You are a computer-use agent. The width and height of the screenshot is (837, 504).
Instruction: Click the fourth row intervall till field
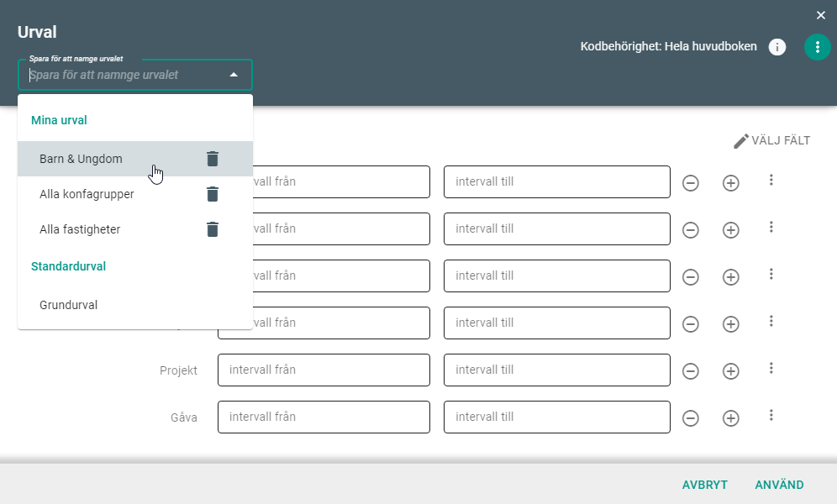557,323
